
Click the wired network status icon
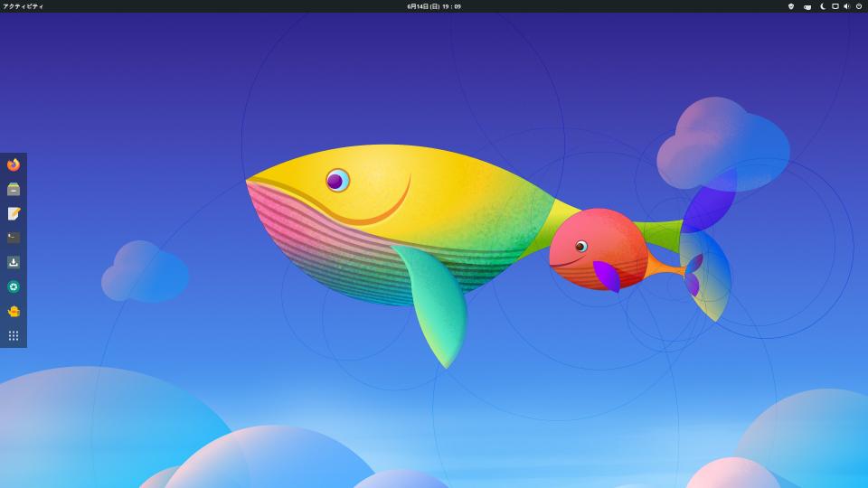835,6
